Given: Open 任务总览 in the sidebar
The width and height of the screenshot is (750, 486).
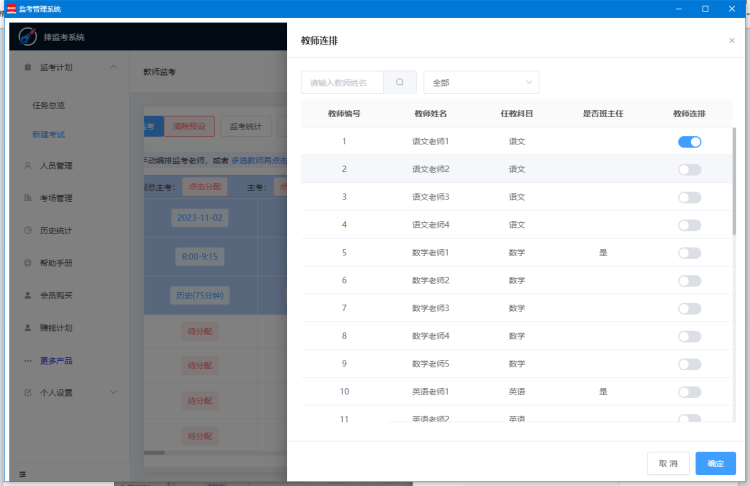Looking at the screenshot, I should point(48,105).
